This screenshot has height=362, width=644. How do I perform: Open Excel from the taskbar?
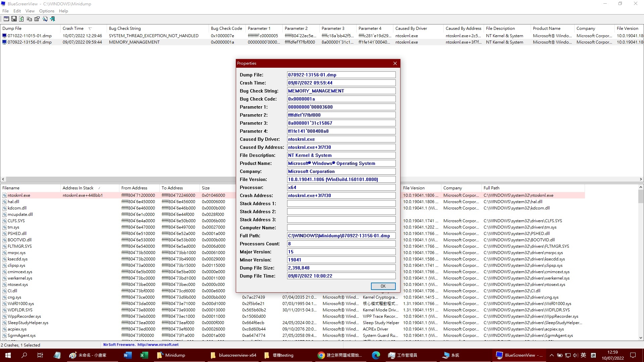pos(144,355)
